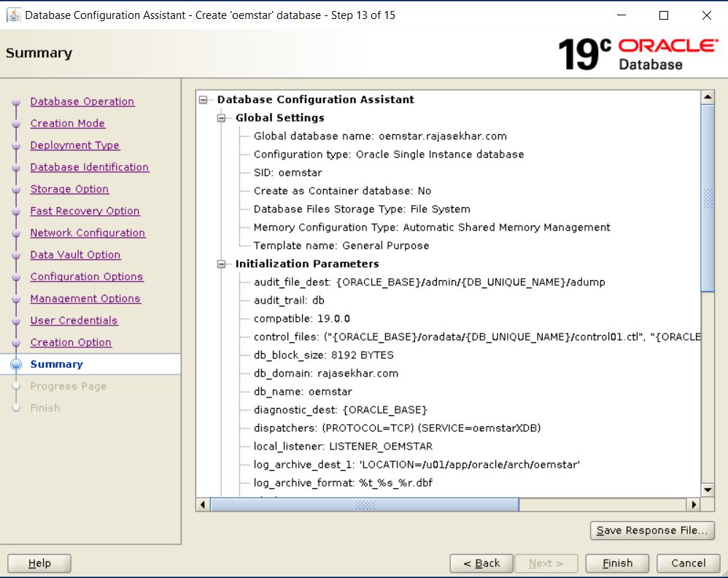The image size is (728, 578).
Task: Select the log_archive_dest_1 row
Action: tap(417, 465)
